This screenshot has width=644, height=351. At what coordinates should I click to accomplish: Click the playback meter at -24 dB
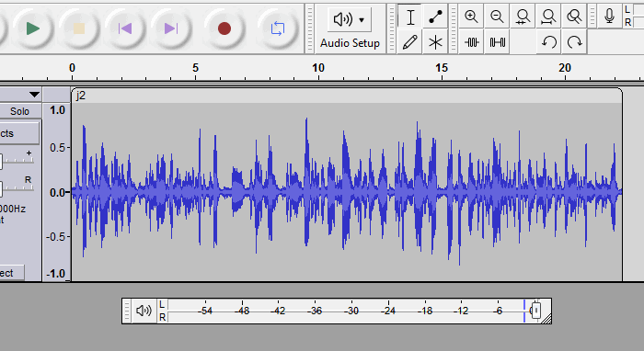click(388, 311)
